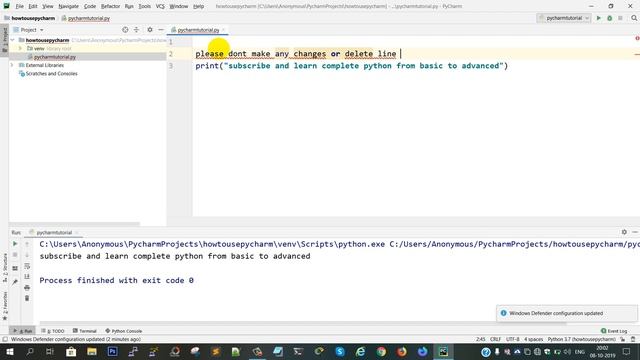Open the File menu
640x360 pixels.
[20, 6]
